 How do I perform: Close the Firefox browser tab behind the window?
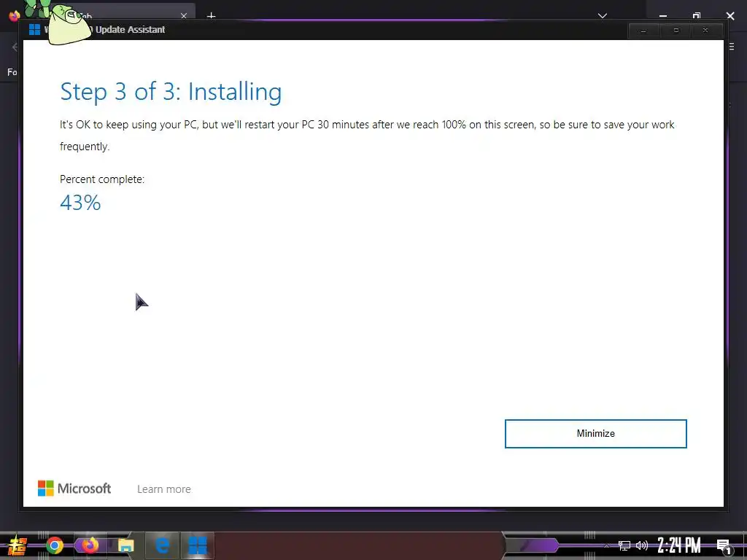(183, 16)
